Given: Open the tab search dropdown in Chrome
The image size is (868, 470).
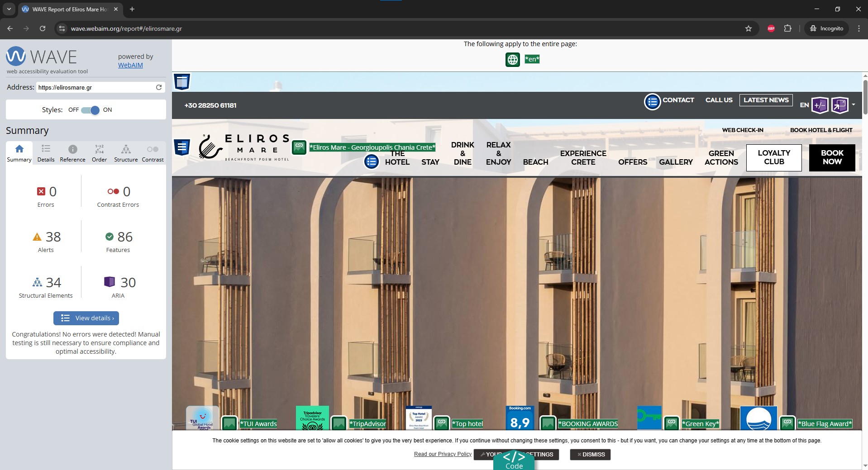Looking at the screenshot, I should 9,9.
